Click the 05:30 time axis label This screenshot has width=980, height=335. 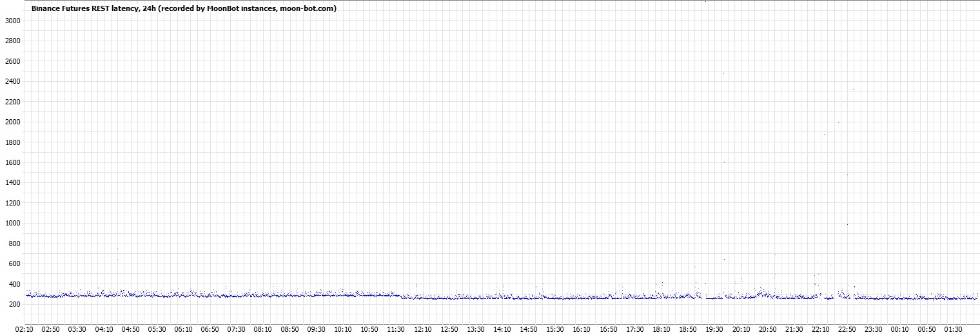point(157,329)
